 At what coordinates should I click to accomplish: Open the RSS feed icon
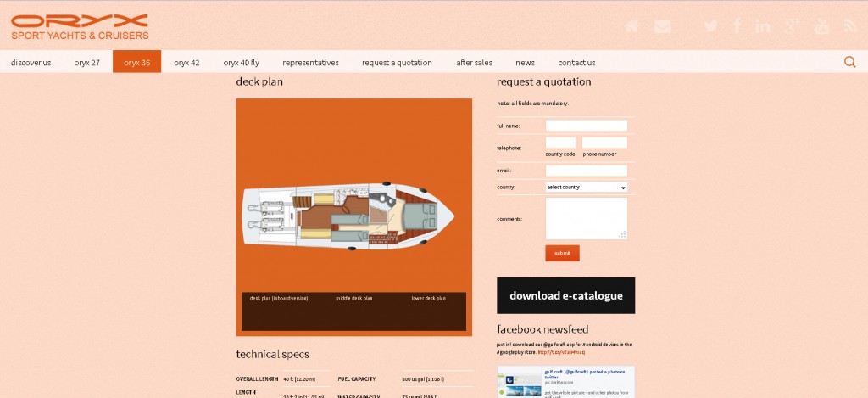coord(850,26)
